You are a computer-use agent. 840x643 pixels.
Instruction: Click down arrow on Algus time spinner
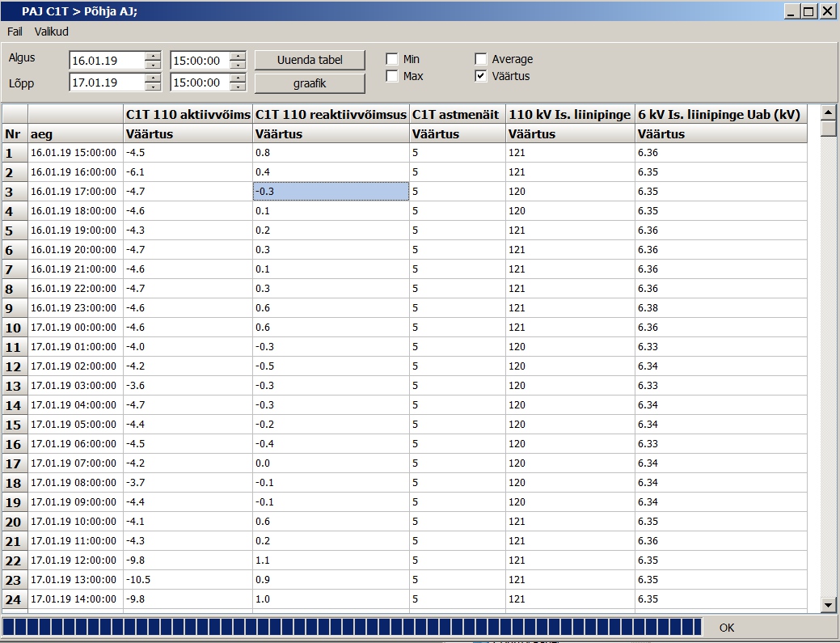point(238,65)
